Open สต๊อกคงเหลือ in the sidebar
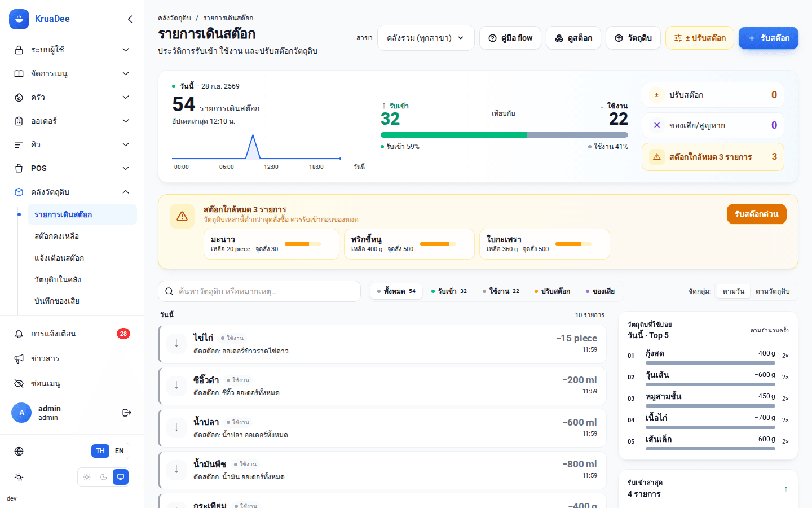Image resolution: width=812 pixels, height=508 pixels. tap(82, 236)
